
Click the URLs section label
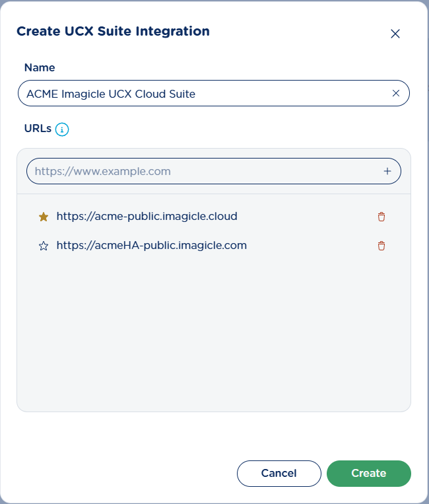[38, 129]
